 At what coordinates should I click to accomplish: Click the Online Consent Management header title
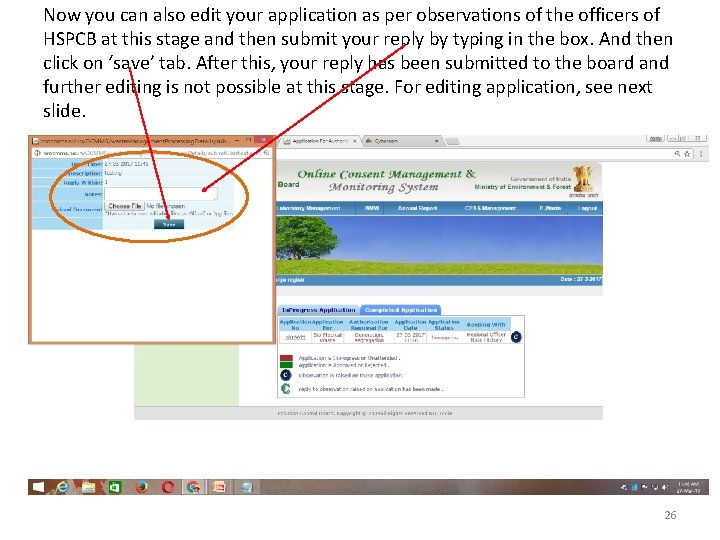386,180
